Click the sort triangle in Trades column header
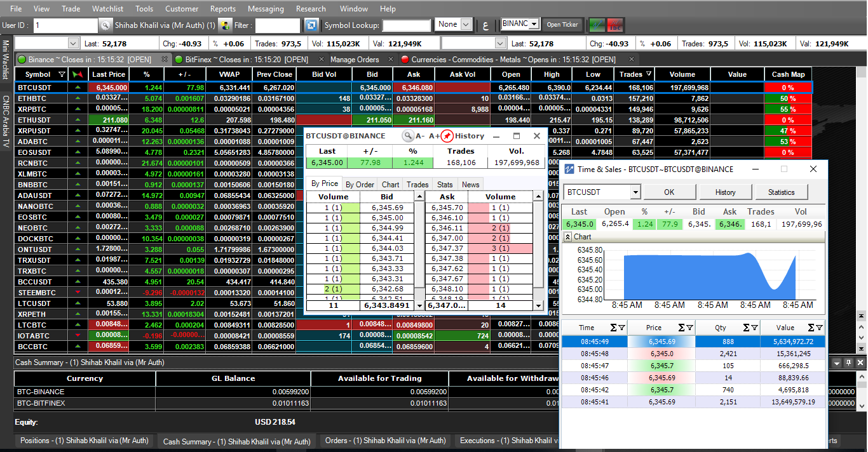The width and height of the screenshot is (868, 452). pyautogui.click(x=648, y=74)
